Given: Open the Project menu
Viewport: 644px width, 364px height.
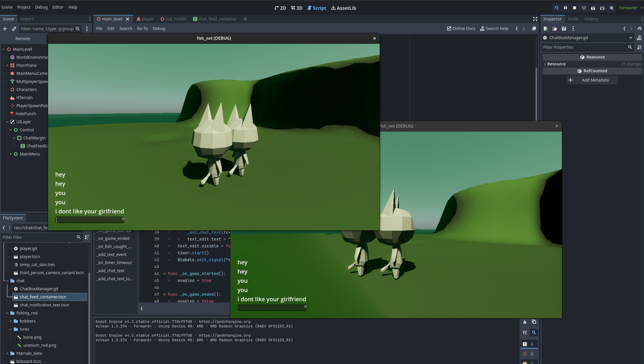Looking at the screenshot, I should (x=24, y=7).
